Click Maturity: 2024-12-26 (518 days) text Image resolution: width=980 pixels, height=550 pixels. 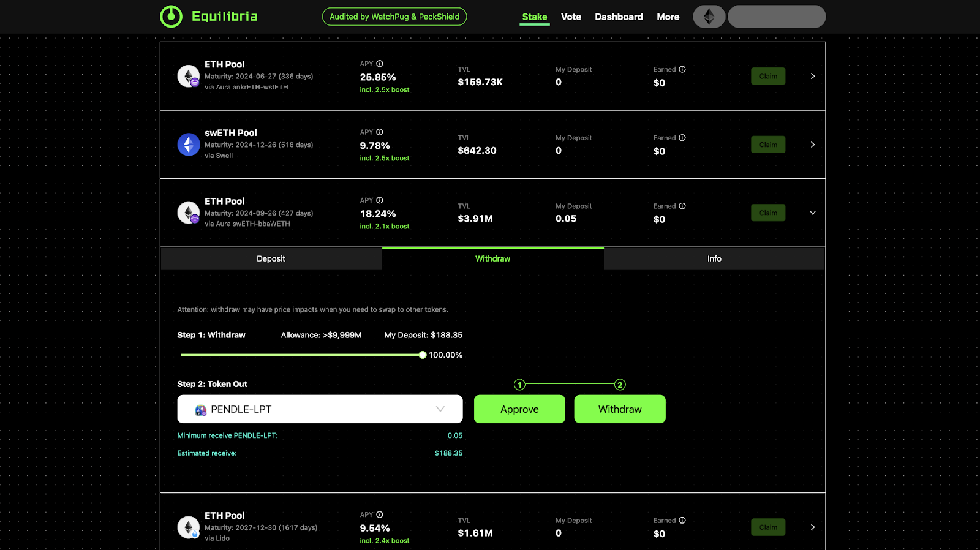point(258,145)
